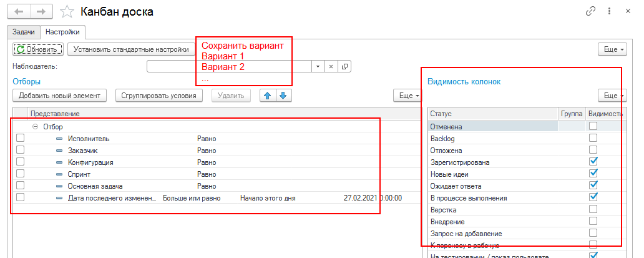Enable the Основная задача filter checkbox
Image resolution: width=644 pixels, height=258 pixels.
tap(20, 186)
